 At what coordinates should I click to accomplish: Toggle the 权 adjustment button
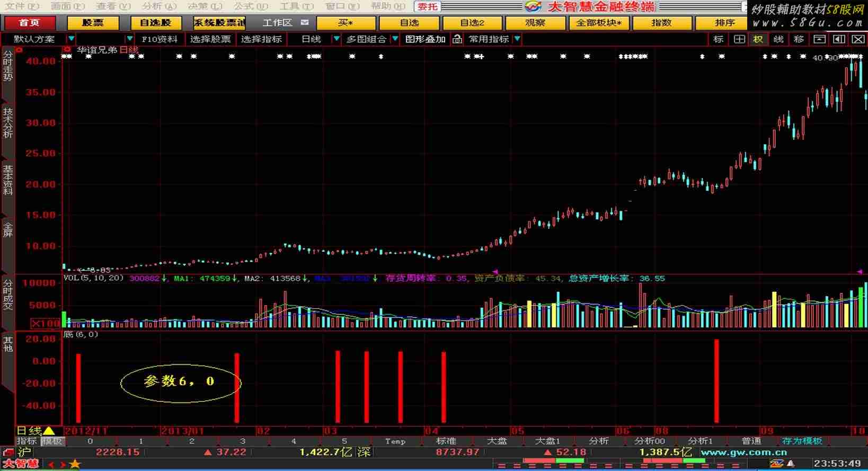click(x=758, y=39)
